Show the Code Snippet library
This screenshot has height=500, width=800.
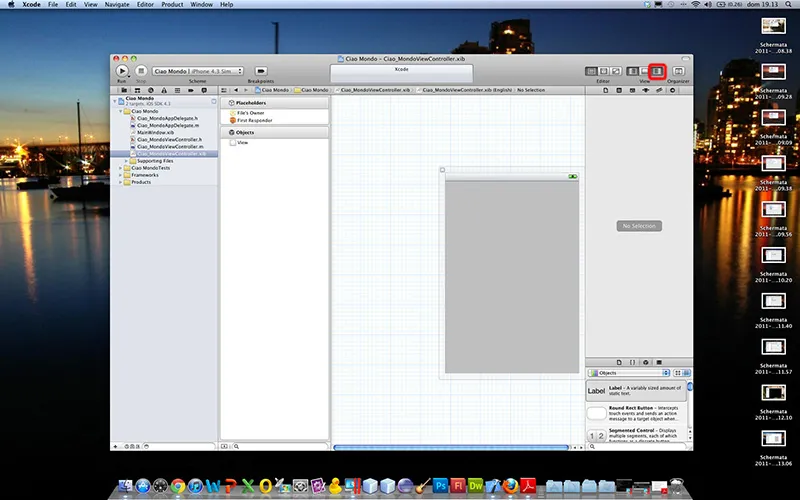(x=633, y=362)
